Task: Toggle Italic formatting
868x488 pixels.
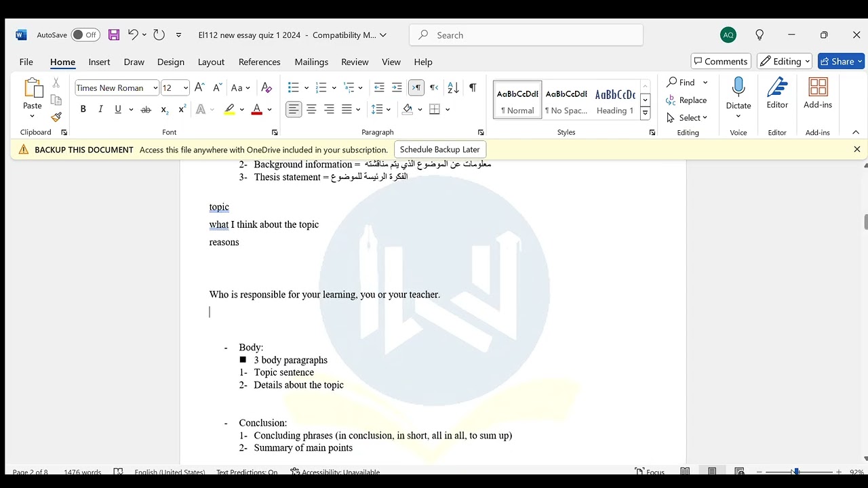Action: point(100,109)
